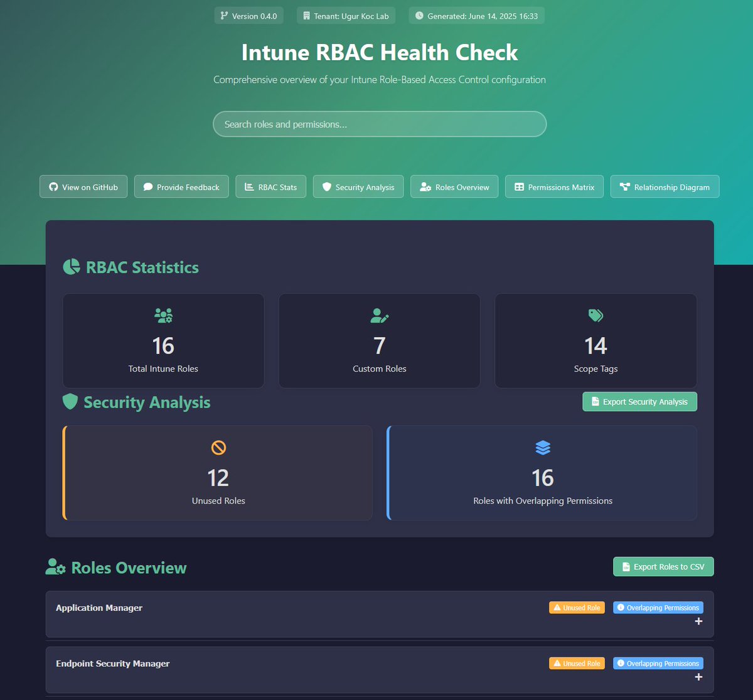This screenshot has width=753, height=700.
Task: Click Overlapping Permissions badge on Endpoint Security Manager
Action: [658, 664]
